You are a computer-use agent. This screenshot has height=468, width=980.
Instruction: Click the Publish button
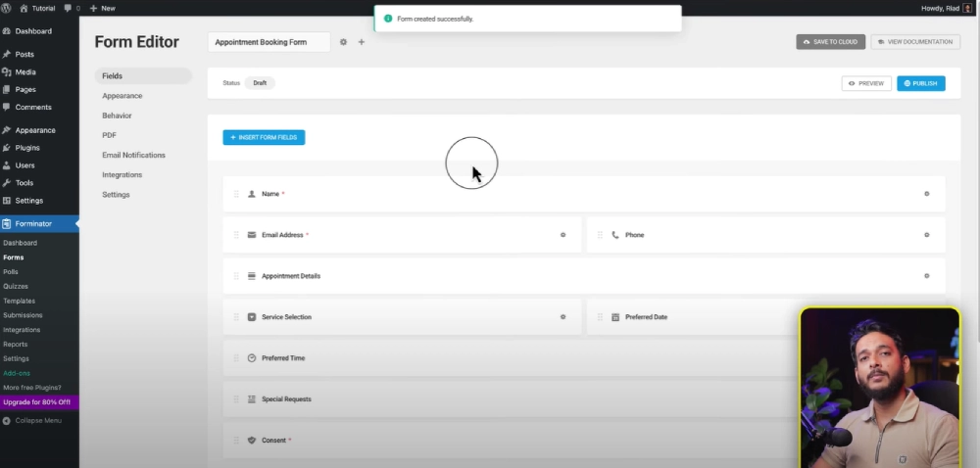(920, 83)
